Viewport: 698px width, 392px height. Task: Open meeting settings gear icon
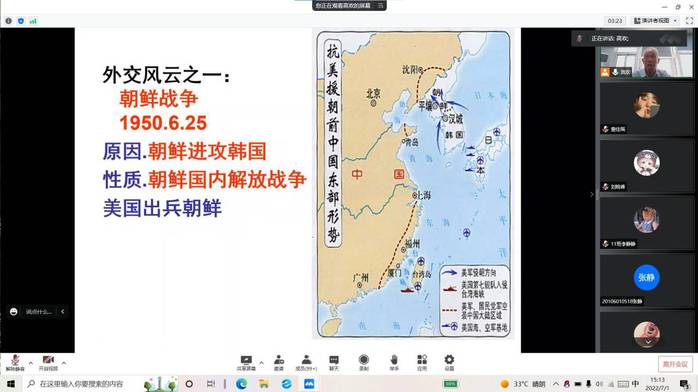[449, 363]
